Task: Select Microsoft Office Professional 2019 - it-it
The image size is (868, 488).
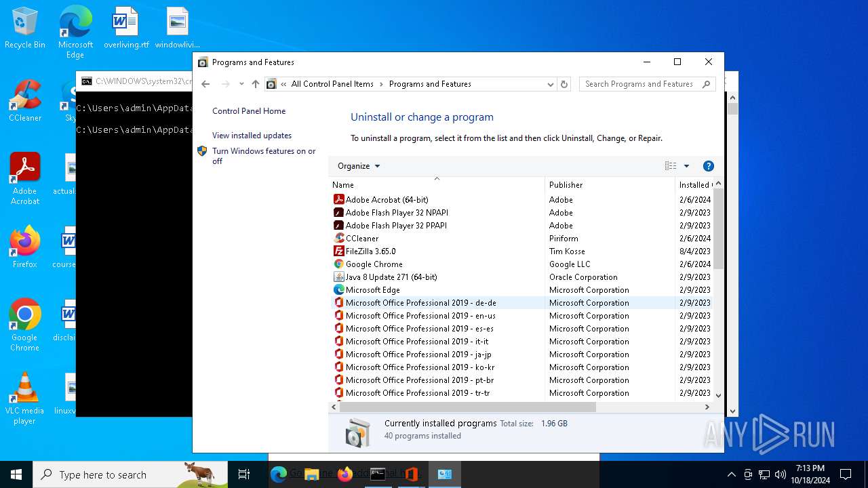Action: click(x=522, y=341)
